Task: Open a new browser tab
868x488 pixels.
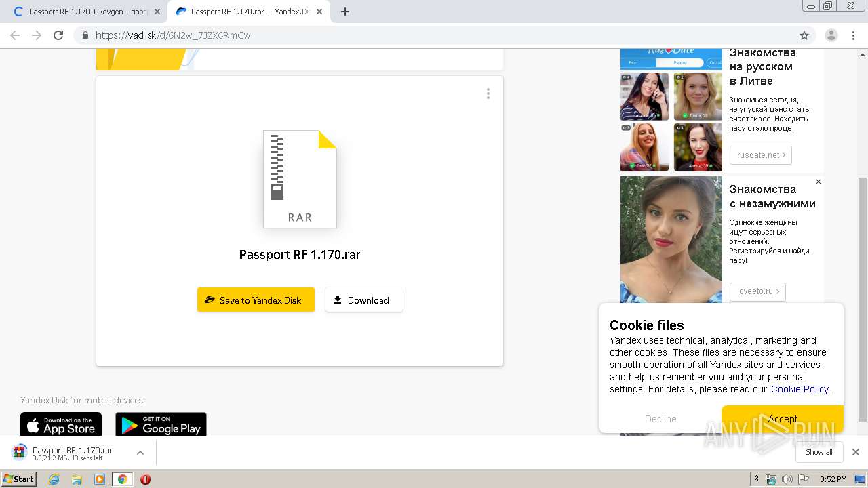Action: click(x=345, y=12)
